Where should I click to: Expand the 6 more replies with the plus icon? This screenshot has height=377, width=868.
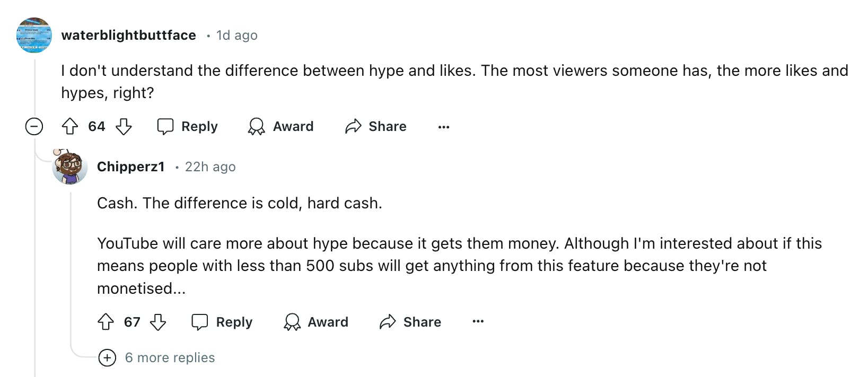(107, 358)
